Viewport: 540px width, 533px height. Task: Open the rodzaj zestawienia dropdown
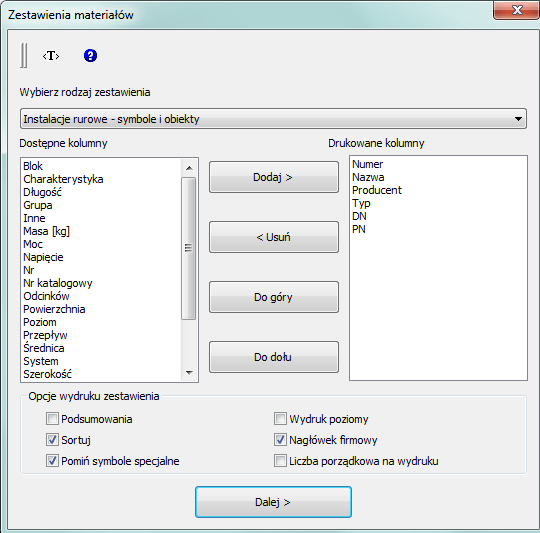[273, 119]
